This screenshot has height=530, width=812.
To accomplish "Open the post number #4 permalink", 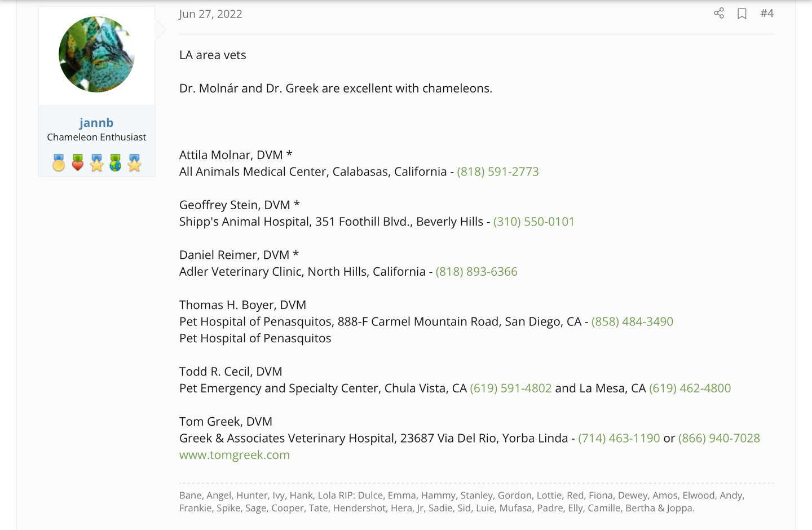I will [x=766, y=13].
